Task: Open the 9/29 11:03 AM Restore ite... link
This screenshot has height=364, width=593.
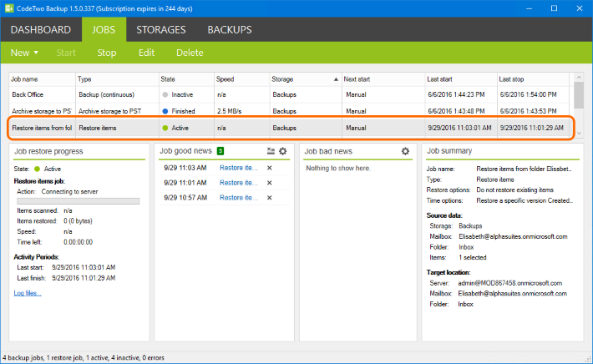Action: (238, 168)
